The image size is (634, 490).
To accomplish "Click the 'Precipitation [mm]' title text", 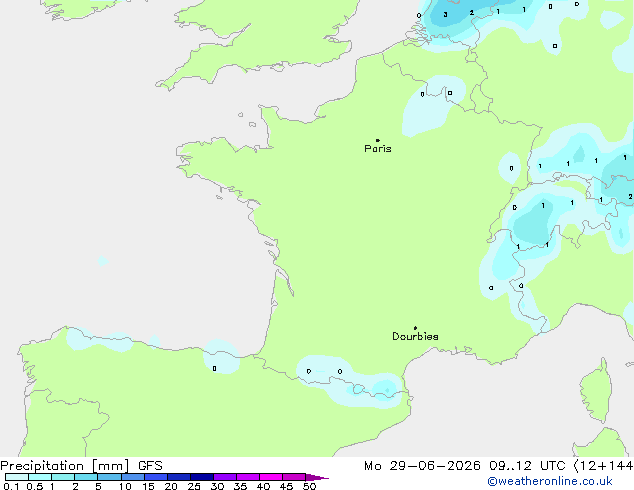I will [65, 466].
